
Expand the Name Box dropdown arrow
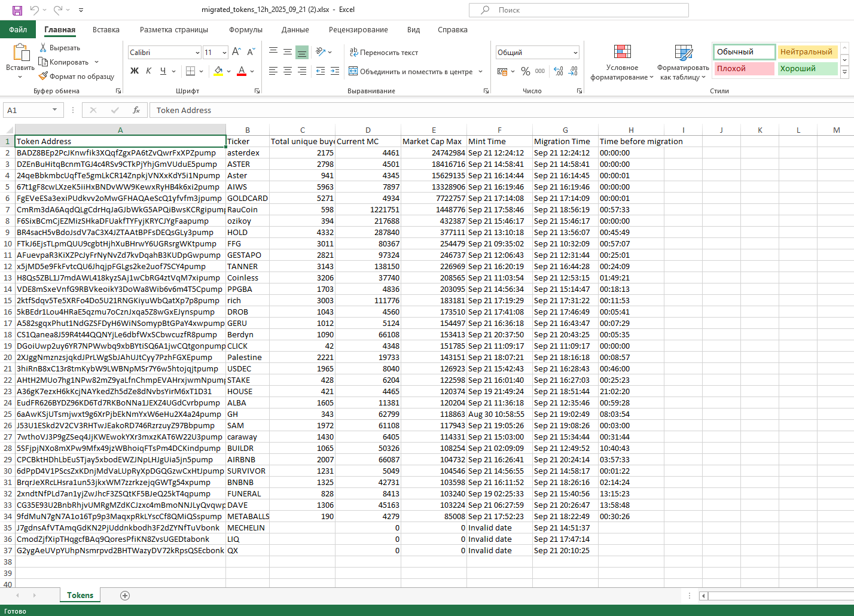(x=54, y=110)
